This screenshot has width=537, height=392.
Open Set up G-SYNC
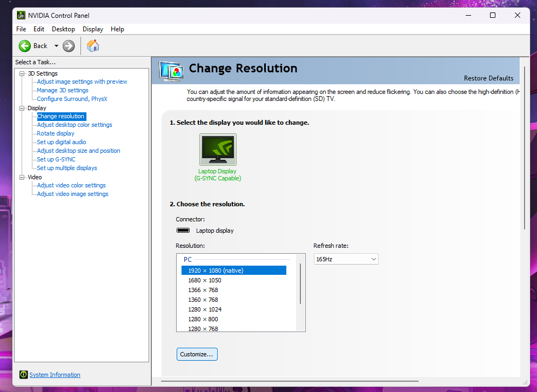click(56, 159)
